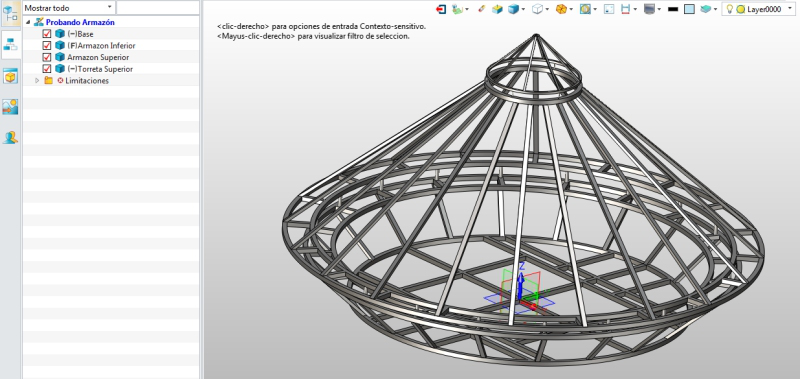Click the blue shaded cube display icon
This screenshot has height=379, width=800.
coord(514,9)
